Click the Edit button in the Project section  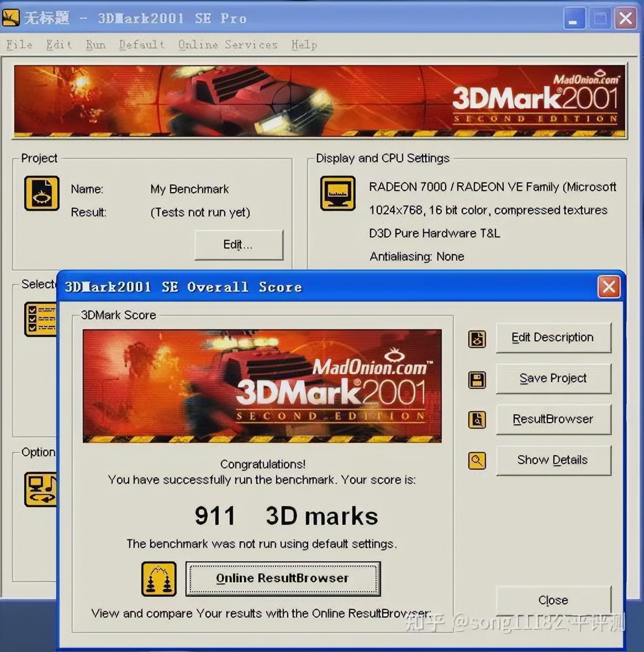[239, 245]
